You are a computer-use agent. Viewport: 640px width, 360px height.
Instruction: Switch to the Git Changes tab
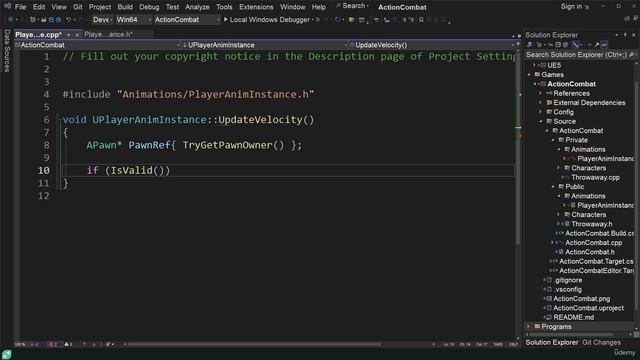[601, 342]
